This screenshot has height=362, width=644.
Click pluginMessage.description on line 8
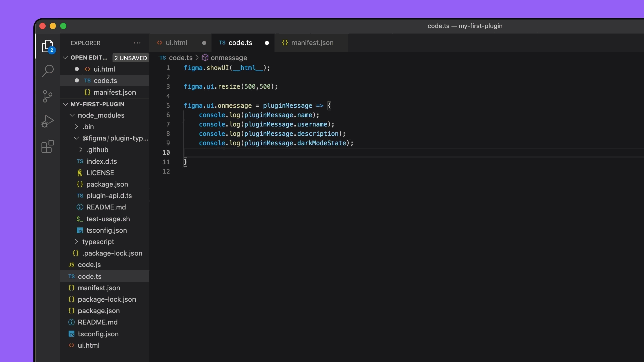[x=291, y=134]
